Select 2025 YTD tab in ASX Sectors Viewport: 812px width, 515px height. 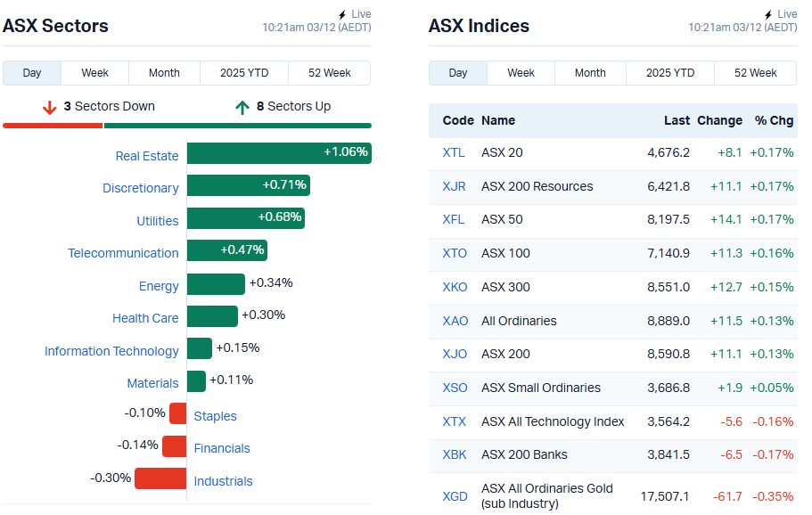[244, 73]
